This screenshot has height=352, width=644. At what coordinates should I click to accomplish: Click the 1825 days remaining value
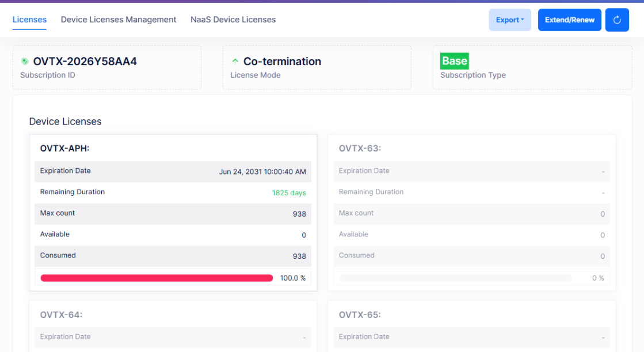tap(289, 192)
